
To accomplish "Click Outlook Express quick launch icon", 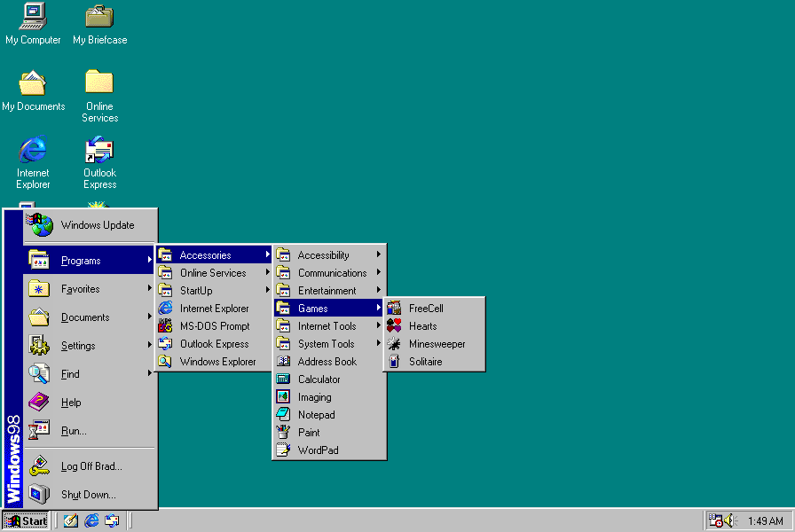I will point(112,520).
